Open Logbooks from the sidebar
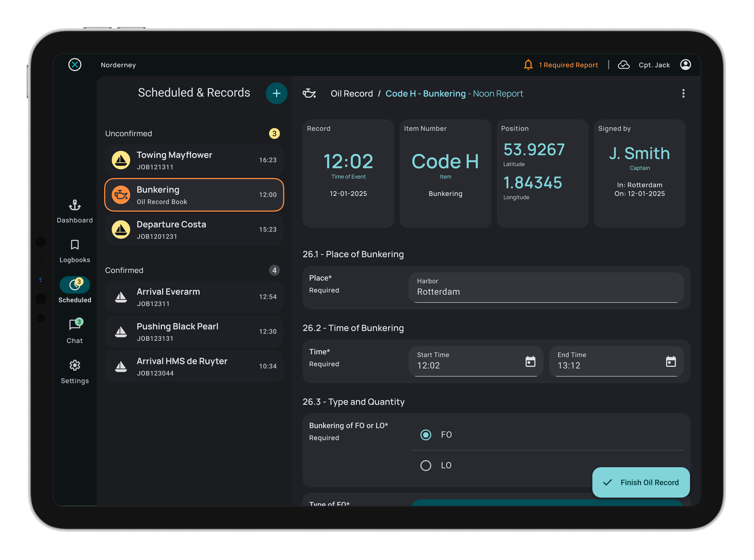The width and height of the screenshot is (754, 560). [x=75, y=251]
